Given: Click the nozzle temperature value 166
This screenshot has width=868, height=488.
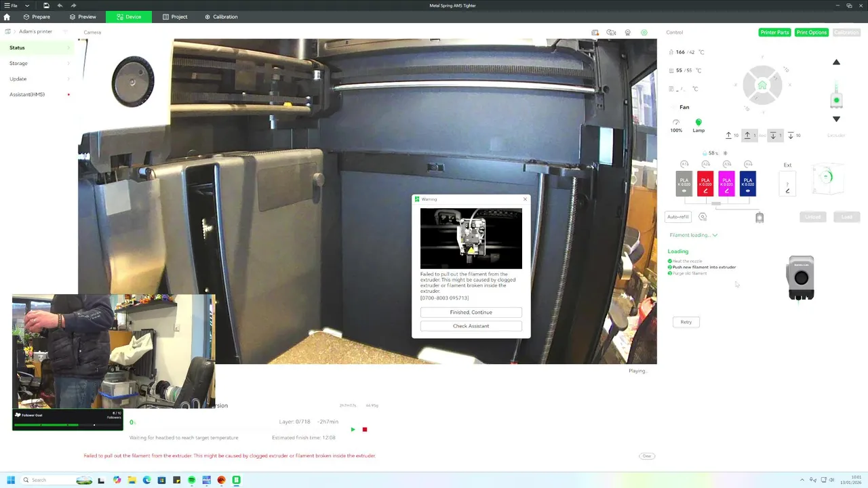Looking at the screenshot, I should click(x=680, y=52).
